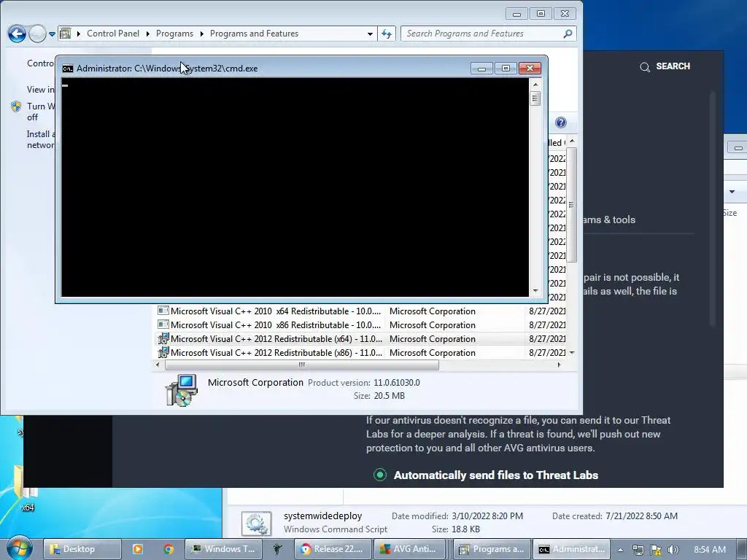This screenshot has height=560, width=747.
Task: Switch to the Release 22 Chrome taskbar button
Action: pos(332,549)
